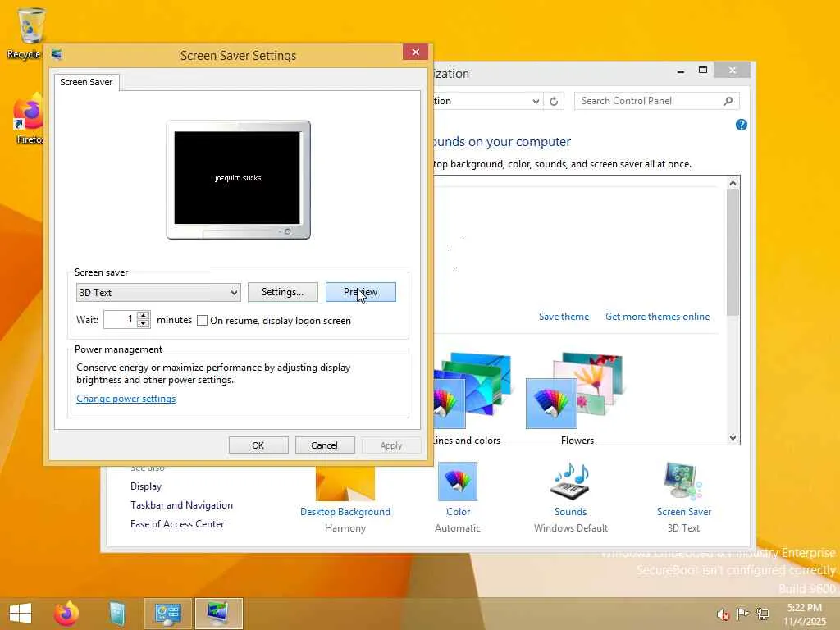Click the muted volume tray icon
This screenshot has height=630, width=840.
(x=723, y=614)
